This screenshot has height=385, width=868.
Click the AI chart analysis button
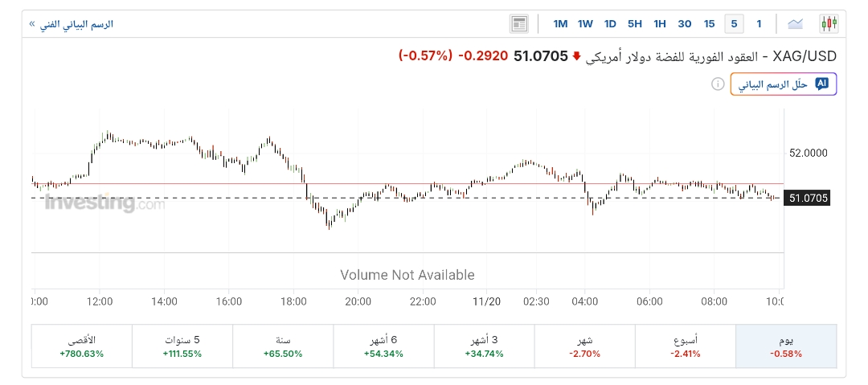pos(784,84)
